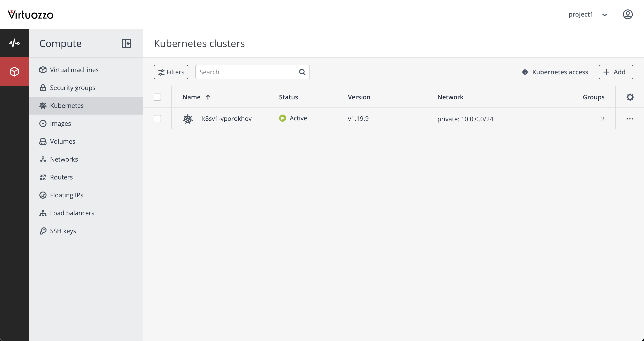Open the monitoring pulse icon in sidebar
The image size is (644, 341).
point(14,43)
